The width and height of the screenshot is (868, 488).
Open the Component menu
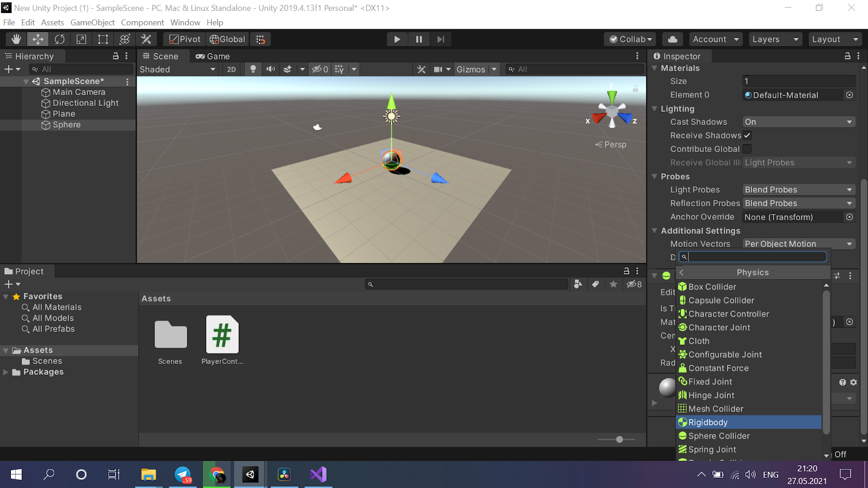[142, 22]
